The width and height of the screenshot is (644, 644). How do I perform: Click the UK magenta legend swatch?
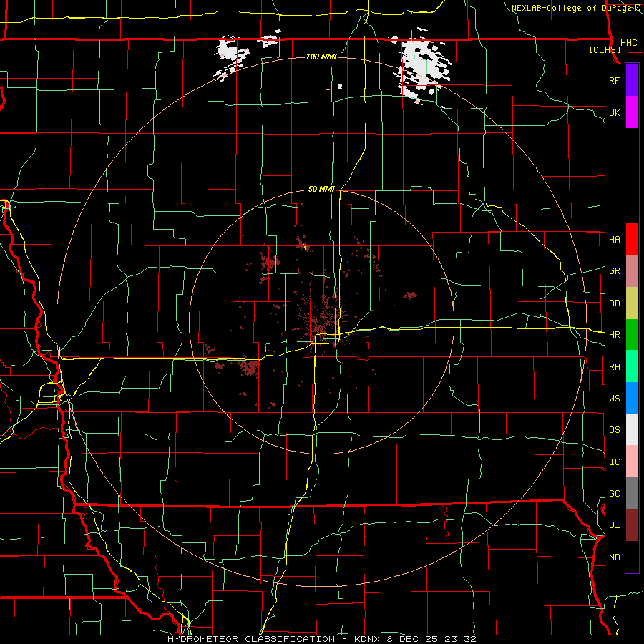click(x=632, y=112)
